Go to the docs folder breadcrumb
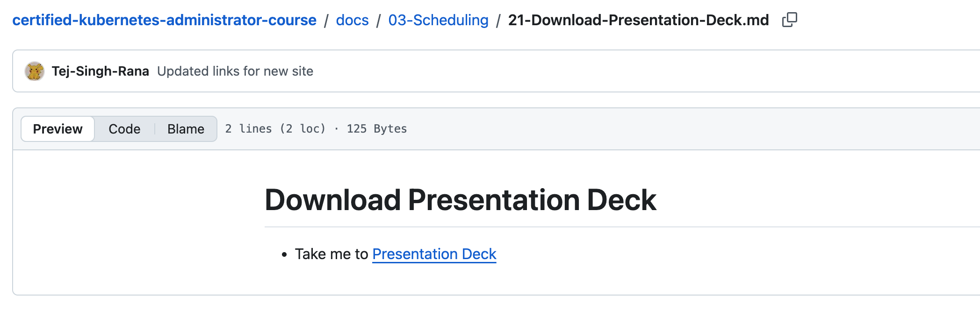Image resolution: width=980 pixels, height=310 pixels. click(x=352, y=20)
